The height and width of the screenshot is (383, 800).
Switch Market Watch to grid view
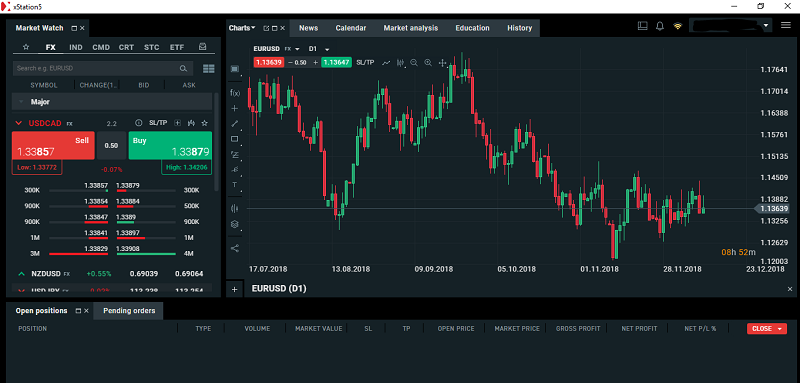pyautogui.click(x=208, y=68)
